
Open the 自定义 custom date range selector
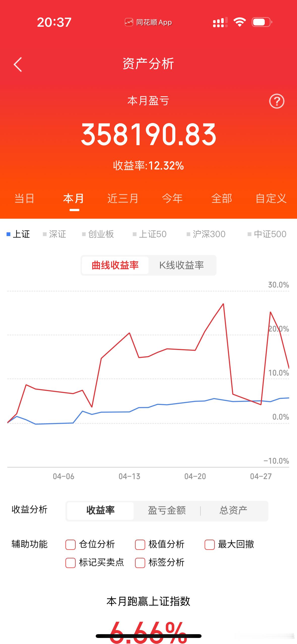[x=271, y=199]
